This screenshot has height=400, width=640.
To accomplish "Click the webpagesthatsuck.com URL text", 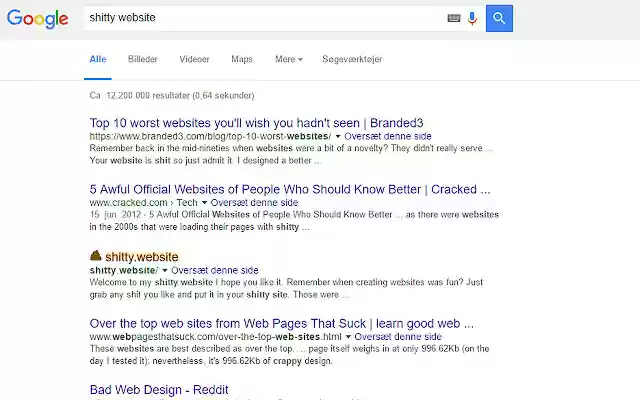I will pyautogui.click(x=216, y=337).
